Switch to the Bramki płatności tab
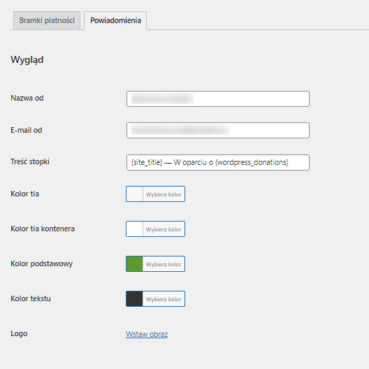 (x=47, y=20)
